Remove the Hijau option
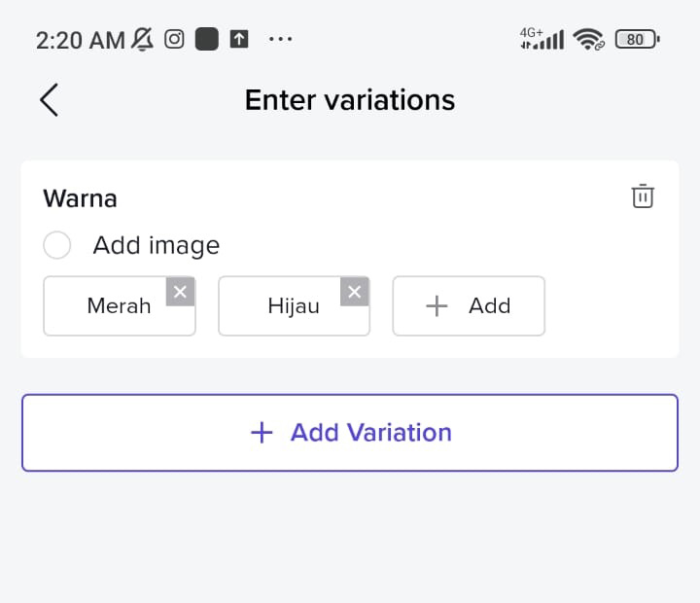700x603 pixels. click(355, 292)
